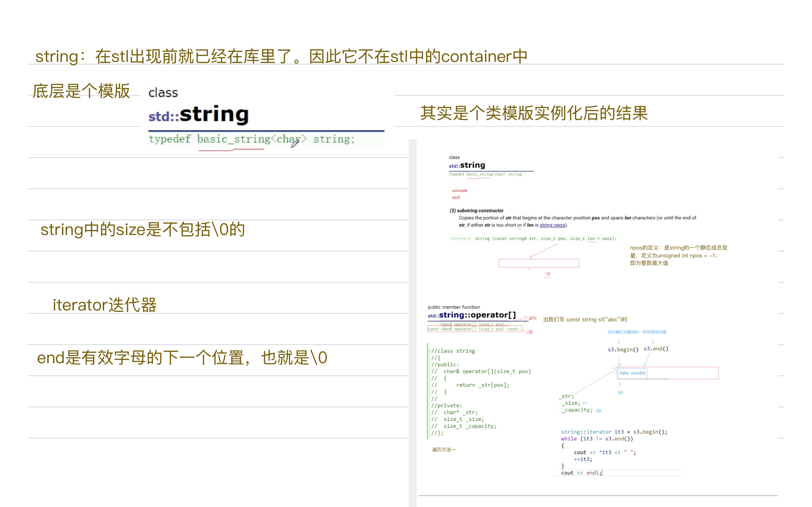The image size is (812, 507).
Task: Select the 'hello world\0' blue box
Action: [x=632, y=373]
